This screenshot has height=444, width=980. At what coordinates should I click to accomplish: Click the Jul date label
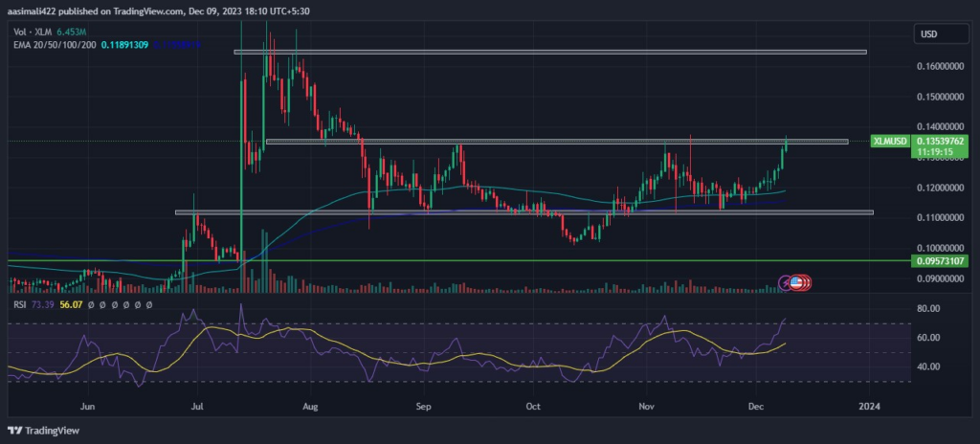point(197,407)
